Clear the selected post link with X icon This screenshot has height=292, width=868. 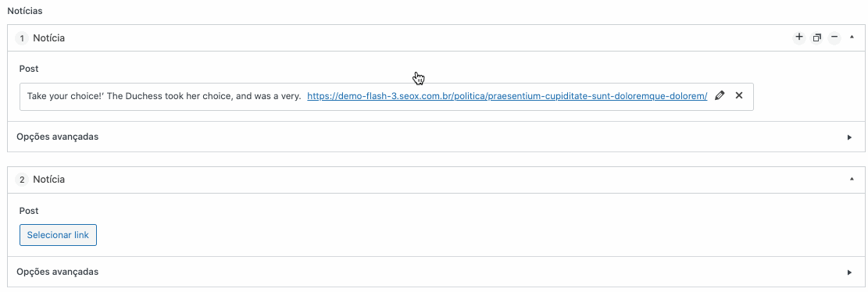[738, 96]
